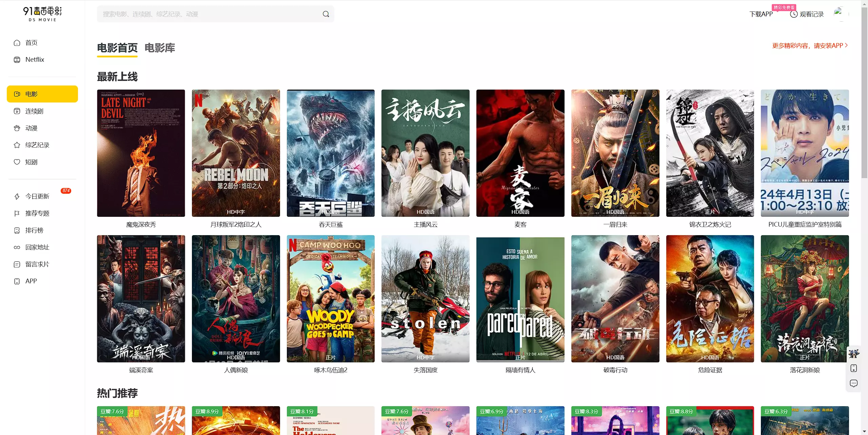868x435 pixels.
Task: Open the 吞天巨鲨 movie poster
Action: coord(331,153)
